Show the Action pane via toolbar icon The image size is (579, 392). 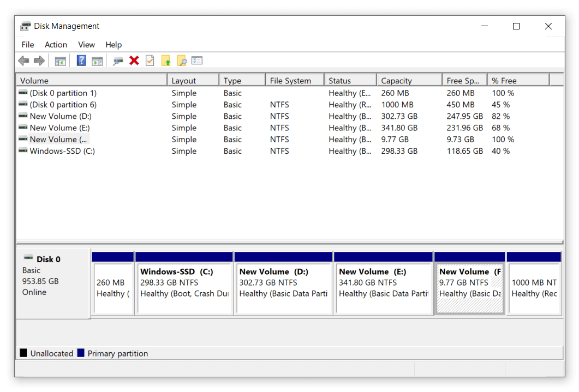97,61
